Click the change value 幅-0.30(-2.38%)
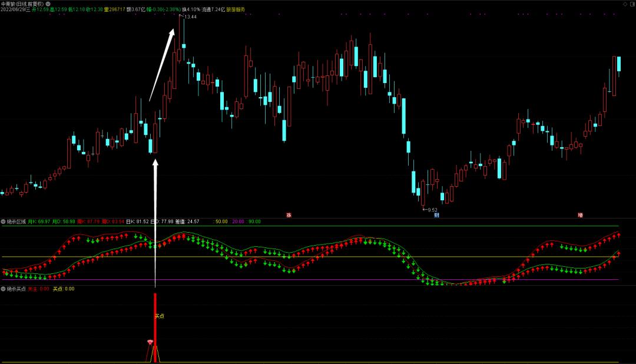Image resolution: width=636 pixels, height=364 pixels. tap(164, 9)
